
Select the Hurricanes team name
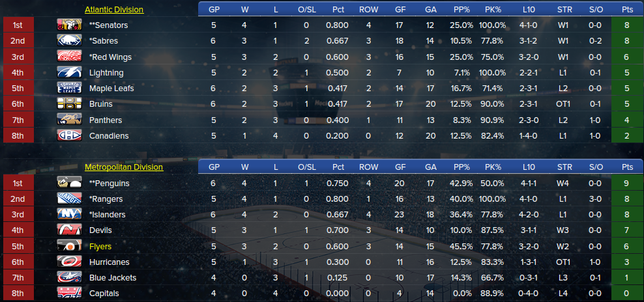pyautogui.click(x=110, y=262)
